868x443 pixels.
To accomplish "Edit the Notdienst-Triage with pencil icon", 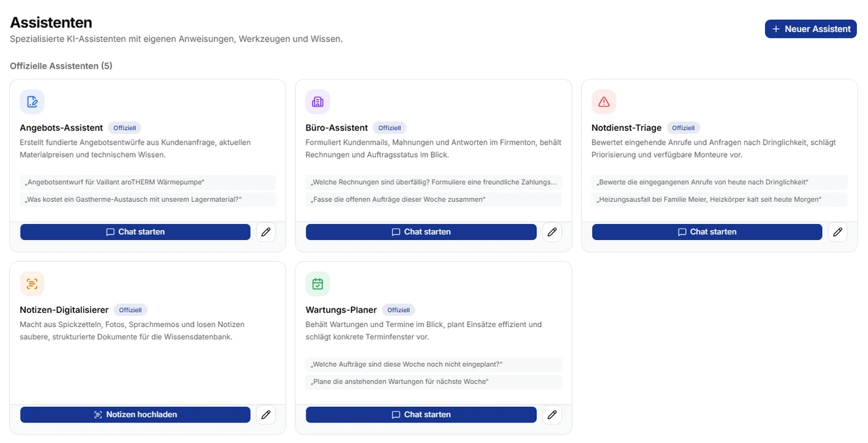I will 838,232.
